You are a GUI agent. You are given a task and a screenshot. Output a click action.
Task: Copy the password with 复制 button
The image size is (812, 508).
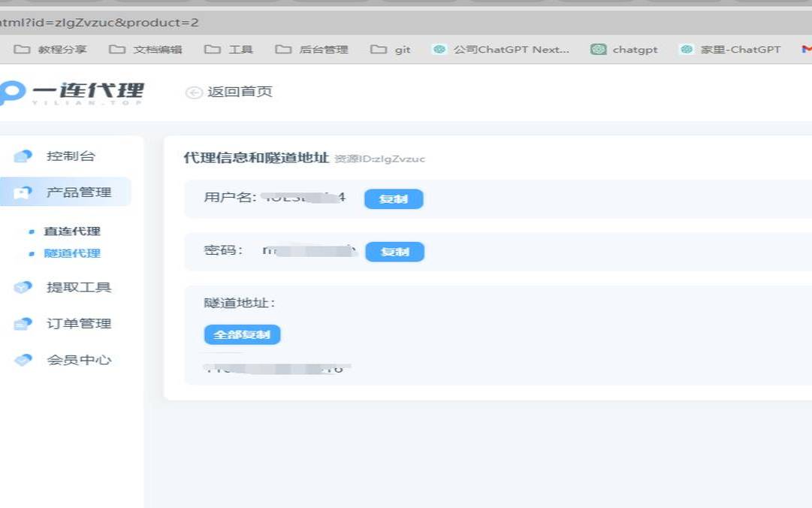point(394,252)
